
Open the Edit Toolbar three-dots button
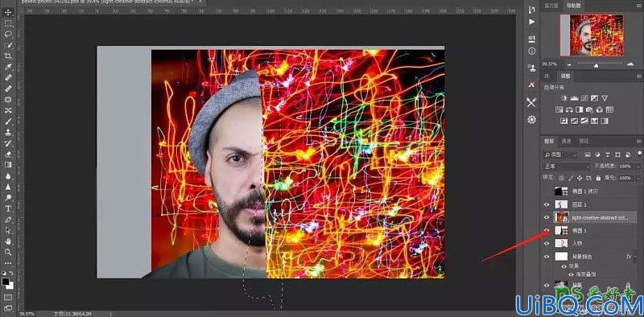point(7,262)
